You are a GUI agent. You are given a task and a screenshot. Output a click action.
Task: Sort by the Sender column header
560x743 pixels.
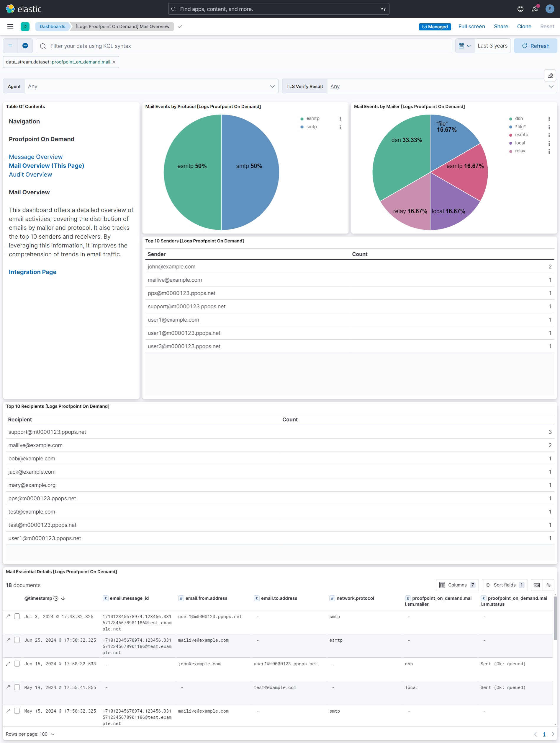click(157, 254)
